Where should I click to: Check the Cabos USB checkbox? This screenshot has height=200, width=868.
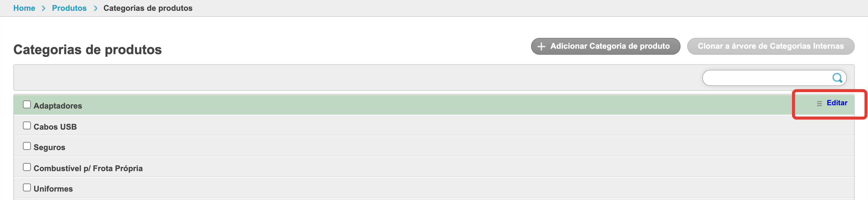tap(27, 126)
